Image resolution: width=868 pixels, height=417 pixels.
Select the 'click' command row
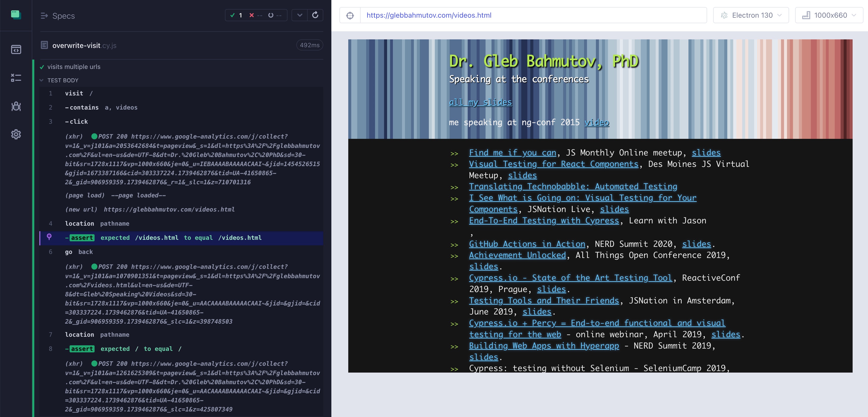pos(181,122)
